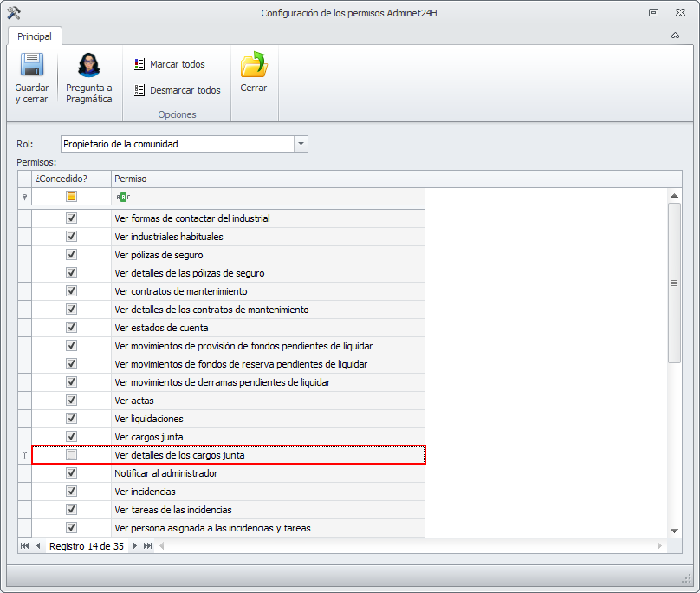Viewport: 700px width, 593px height.
Task: Click the ¿Concedido? column header
Action: pos(71,179)
